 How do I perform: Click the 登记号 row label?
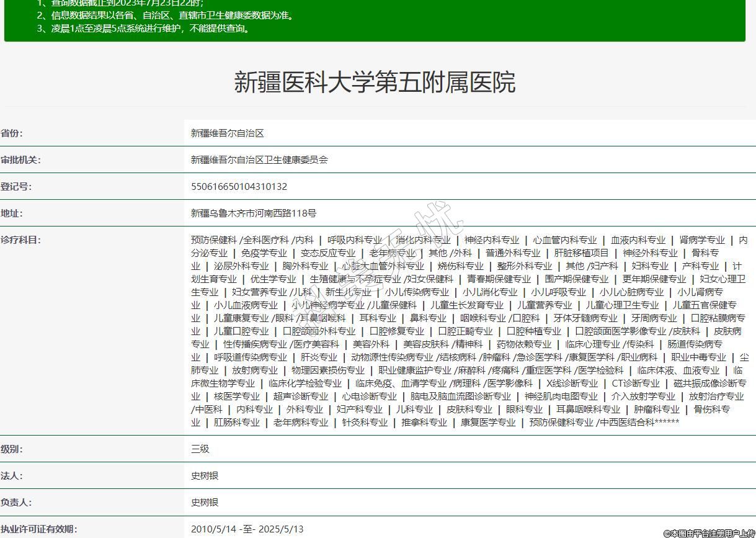pos(16,187)
